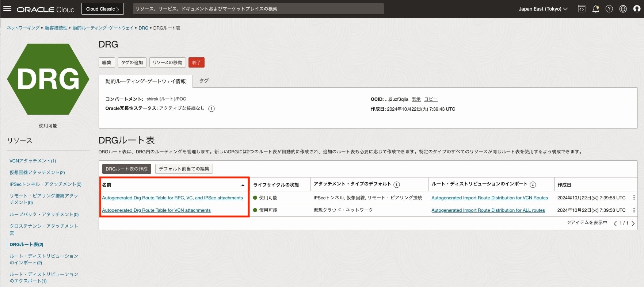The width and height of the screenshot is (644, 287).
Task: Select クロステナンシ・アタッチメント(0) in resources
Action: [x=43, y=229]
